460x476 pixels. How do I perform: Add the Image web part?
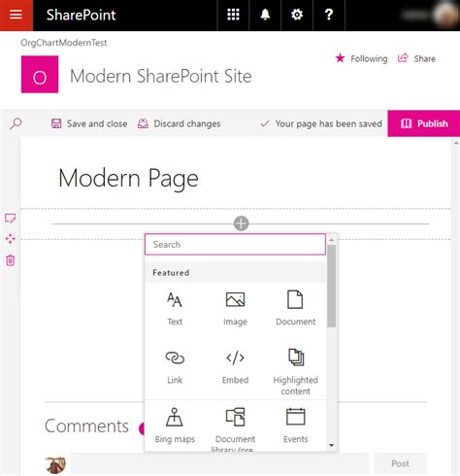[235, 309]
